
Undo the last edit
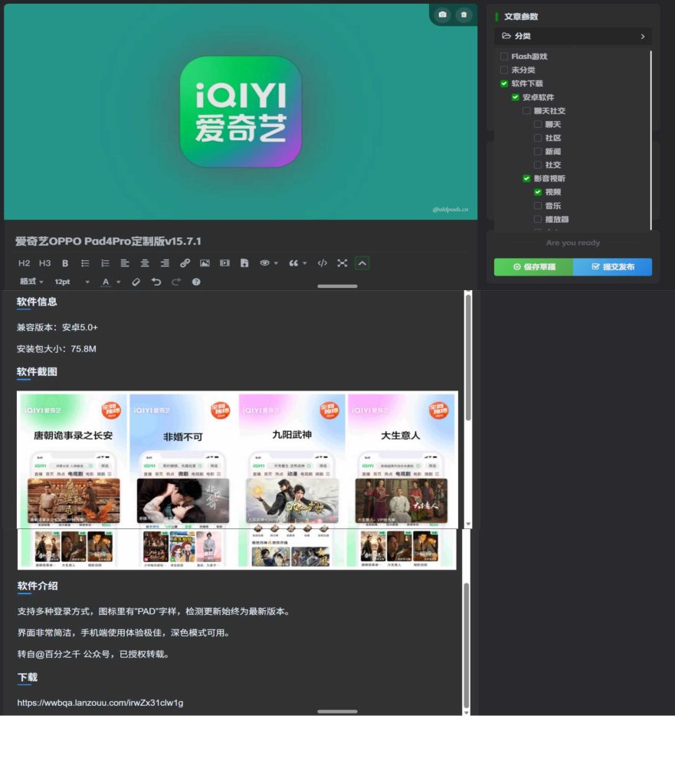coord(156,282)
